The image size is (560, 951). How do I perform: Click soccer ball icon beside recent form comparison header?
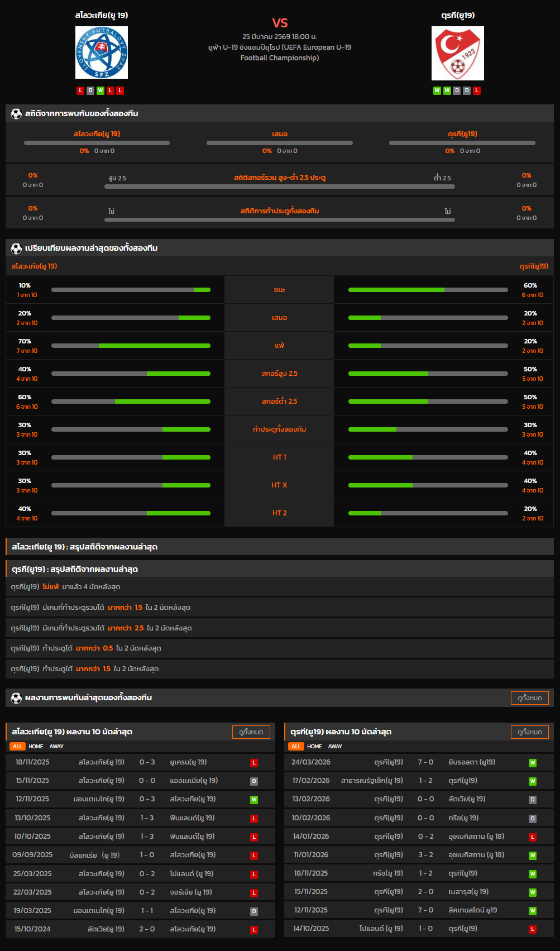(x=16, y=248)
